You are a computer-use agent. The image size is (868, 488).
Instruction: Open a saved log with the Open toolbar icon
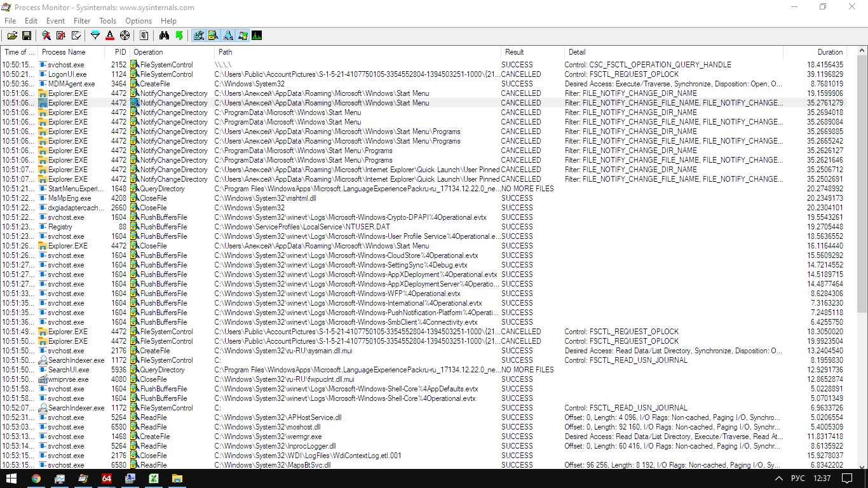pos(12,36)
